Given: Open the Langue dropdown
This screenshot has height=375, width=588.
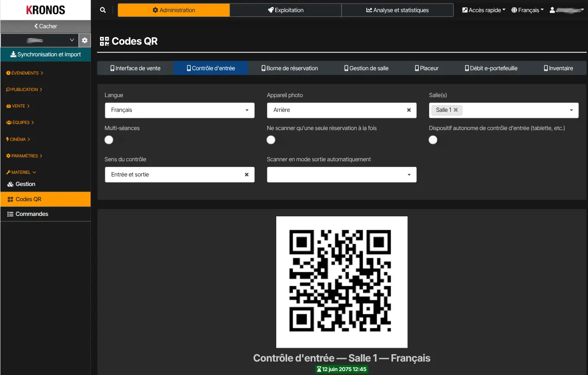Looking at the screenshot, I should click(x=180, y=110).
